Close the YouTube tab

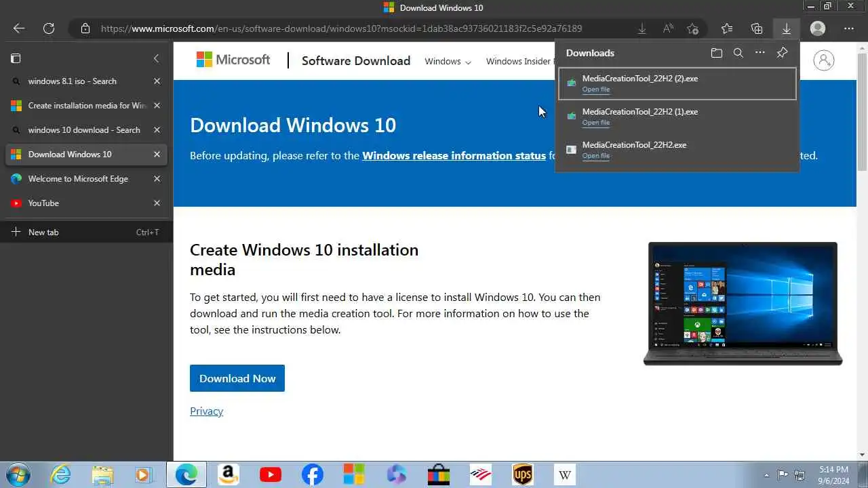157,203
